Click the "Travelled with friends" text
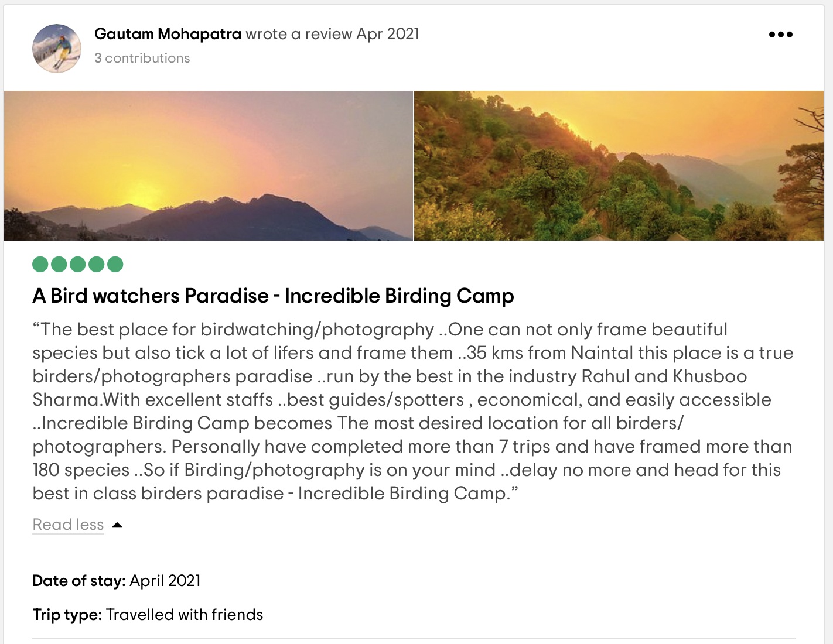The image size is (833, 644). pos(185,615)
